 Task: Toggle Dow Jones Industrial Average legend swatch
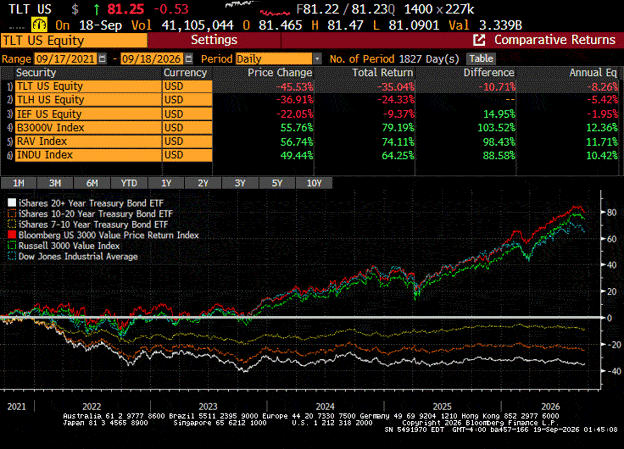point(12,256)
